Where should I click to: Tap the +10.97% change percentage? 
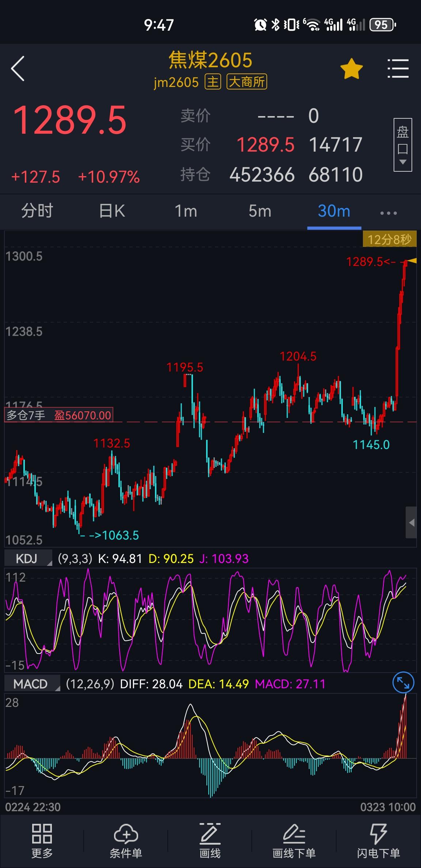tap(109, 177)
